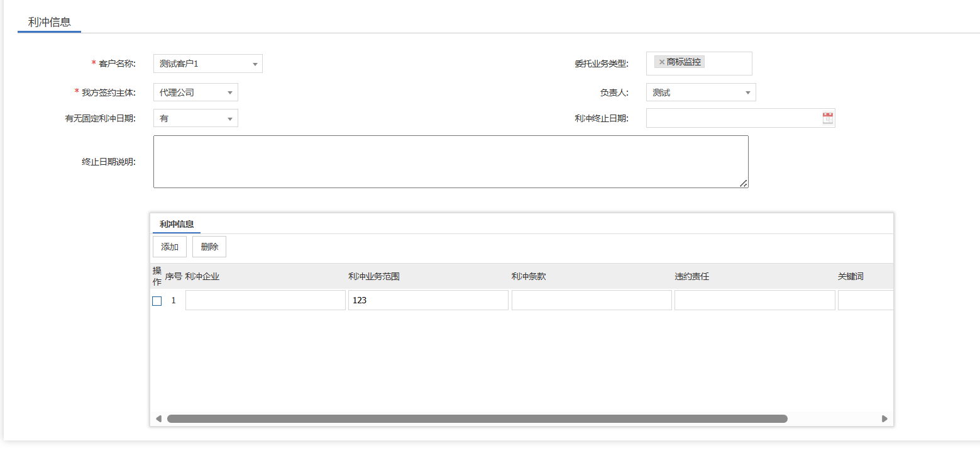Viewport: 980px width, 465px height.
Task: Expand the 负责人 dropdown showing 测试
Action: coord(701,92)
